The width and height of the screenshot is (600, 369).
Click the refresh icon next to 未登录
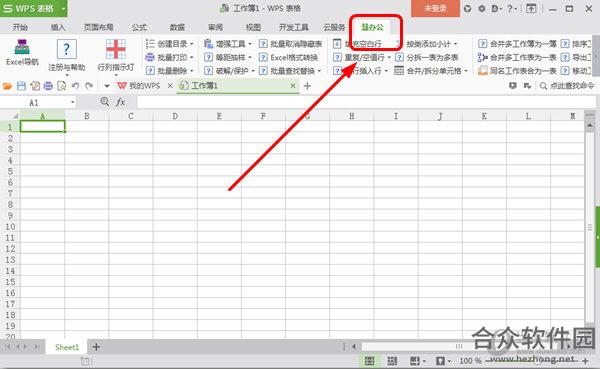pyautogui.click(x=468, y=8)
